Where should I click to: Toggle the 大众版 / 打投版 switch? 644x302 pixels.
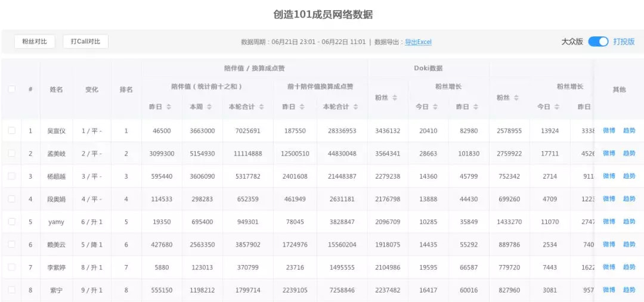(x=598, y=42)
